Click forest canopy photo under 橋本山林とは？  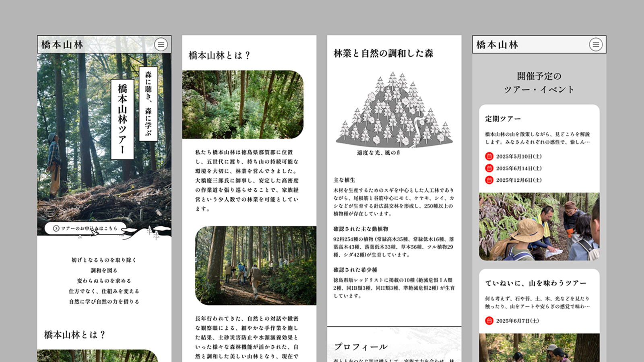(x=243, y=105)
